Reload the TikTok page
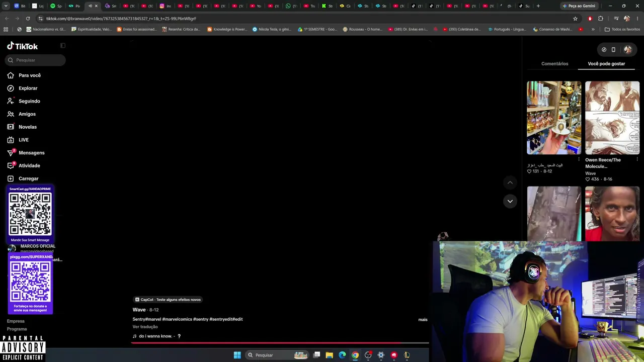Screen dimensions: 644x362 [28, 19]
